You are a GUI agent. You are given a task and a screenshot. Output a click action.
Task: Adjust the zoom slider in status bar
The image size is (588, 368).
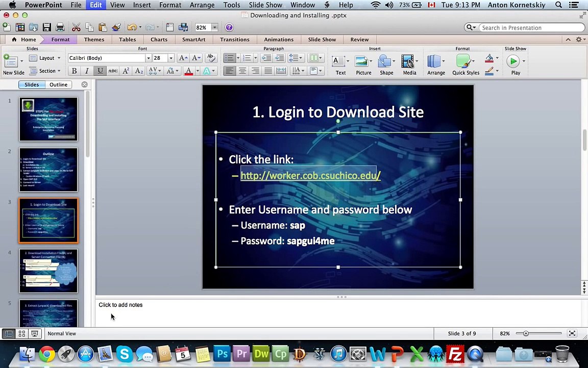(526, 333)
